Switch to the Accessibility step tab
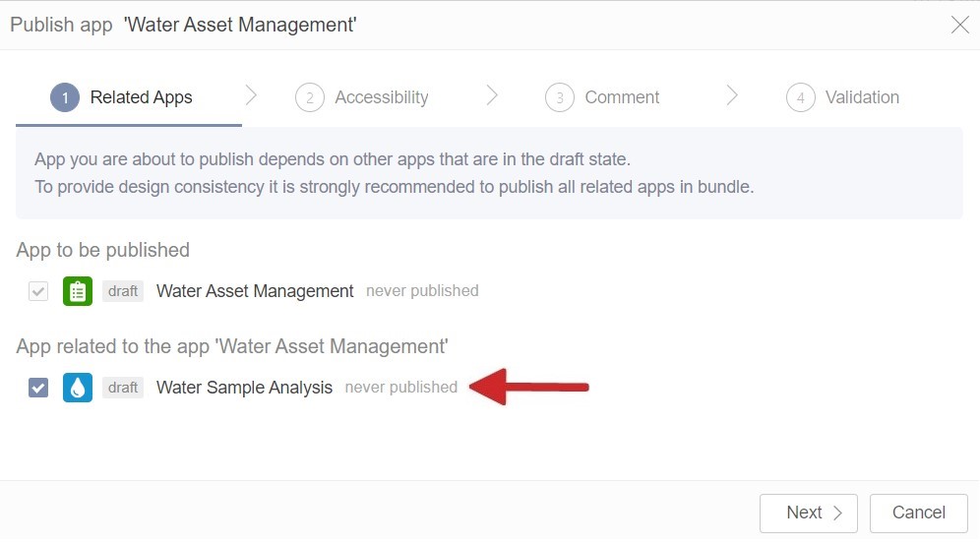The height and width of the screenshot is (544, 980). coord(381,97)
